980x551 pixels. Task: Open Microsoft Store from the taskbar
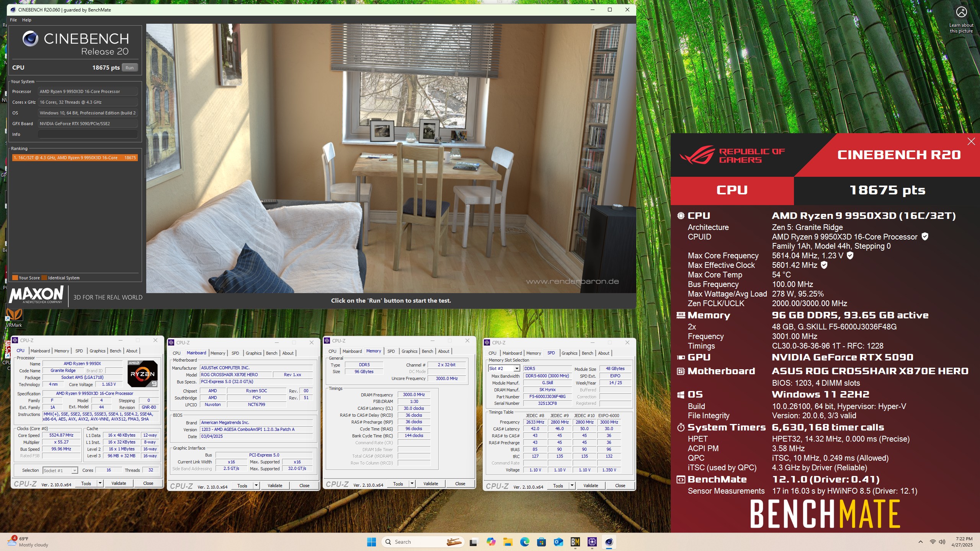click(541, 542)
